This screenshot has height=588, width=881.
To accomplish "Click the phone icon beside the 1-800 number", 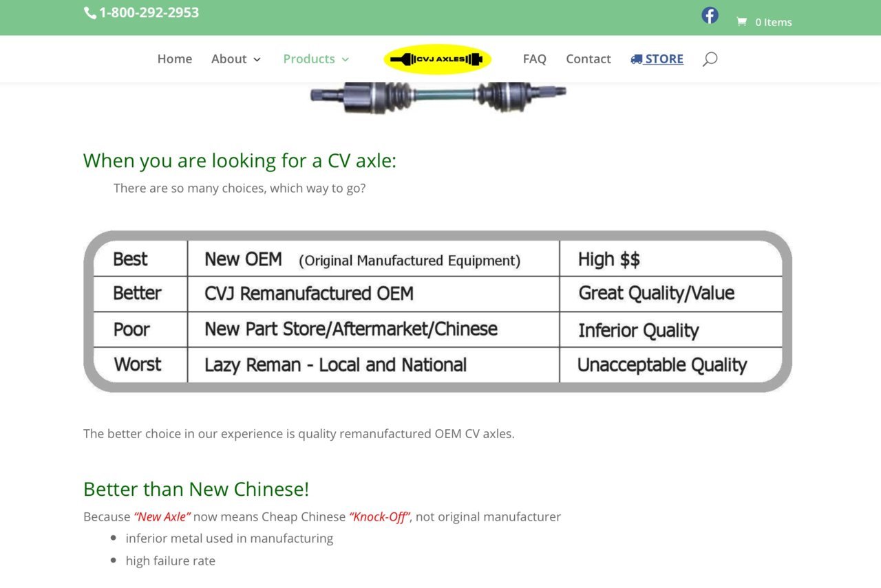I will coord(89,12).
